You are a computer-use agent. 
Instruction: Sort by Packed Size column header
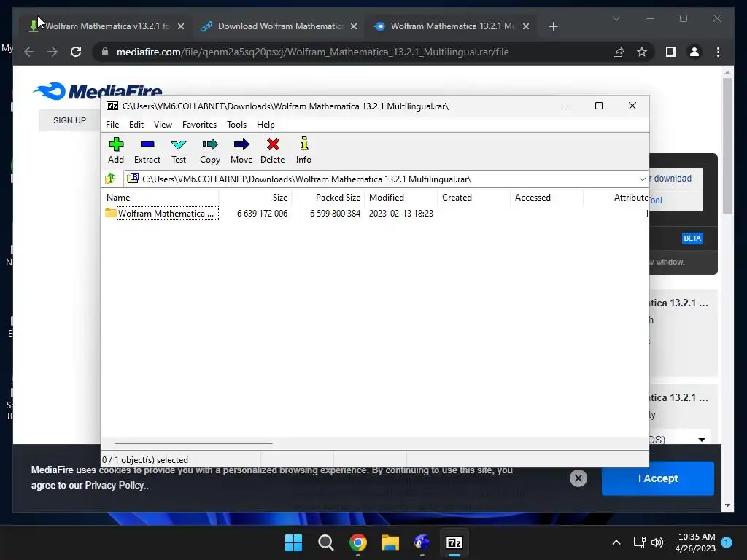click(328, 197)
